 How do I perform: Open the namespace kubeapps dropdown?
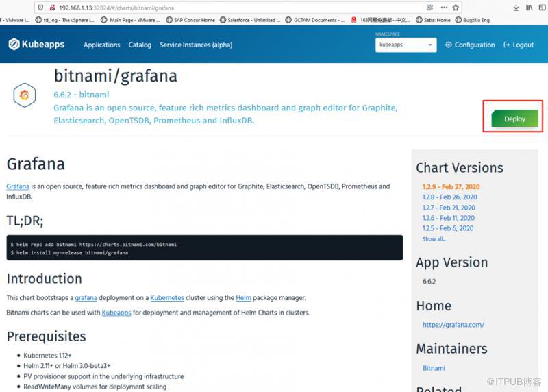coord(406,45)
